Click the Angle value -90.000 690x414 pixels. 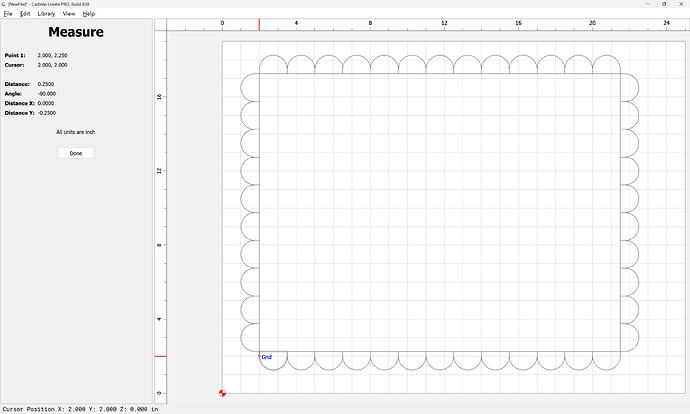(46, 94)
